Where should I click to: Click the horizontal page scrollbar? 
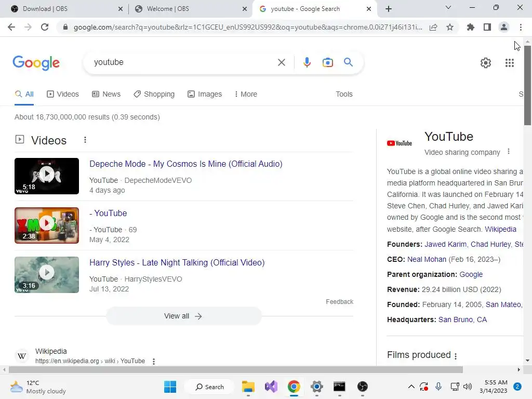pyautogui.click(x=236, y=369)
